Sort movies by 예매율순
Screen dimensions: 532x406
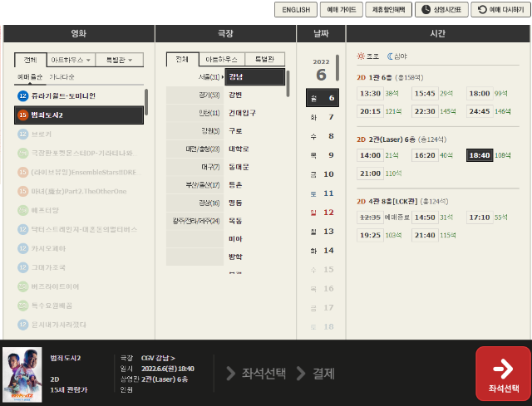pyautogui.click(x=30, y=77)
